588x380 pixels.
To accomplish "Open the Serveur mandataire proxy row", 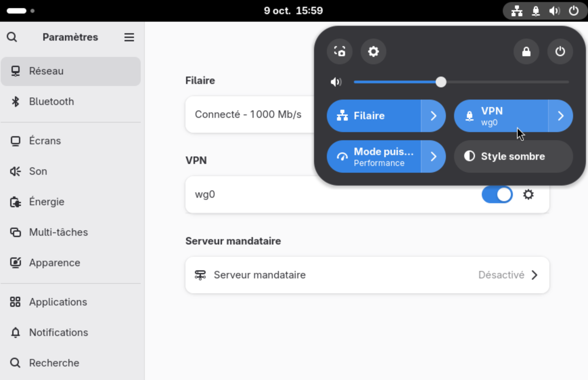I will (x=367, y=275).
